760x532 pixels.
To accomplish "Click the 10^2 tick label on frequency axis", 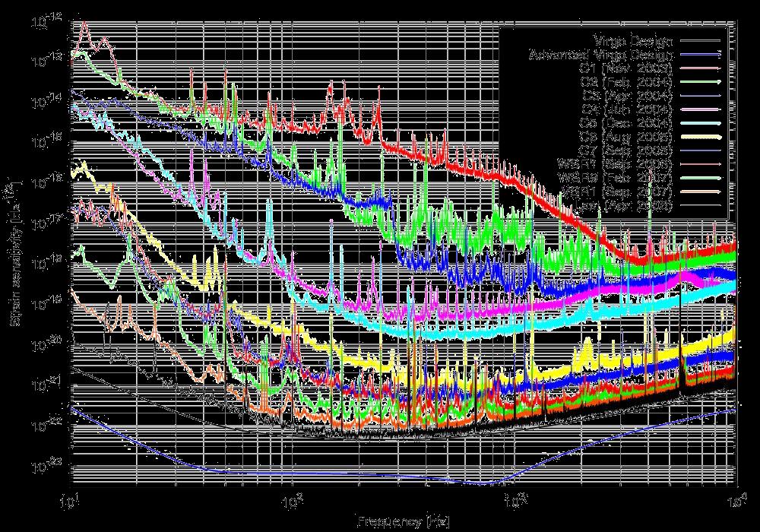I will (x=293, y=502).
